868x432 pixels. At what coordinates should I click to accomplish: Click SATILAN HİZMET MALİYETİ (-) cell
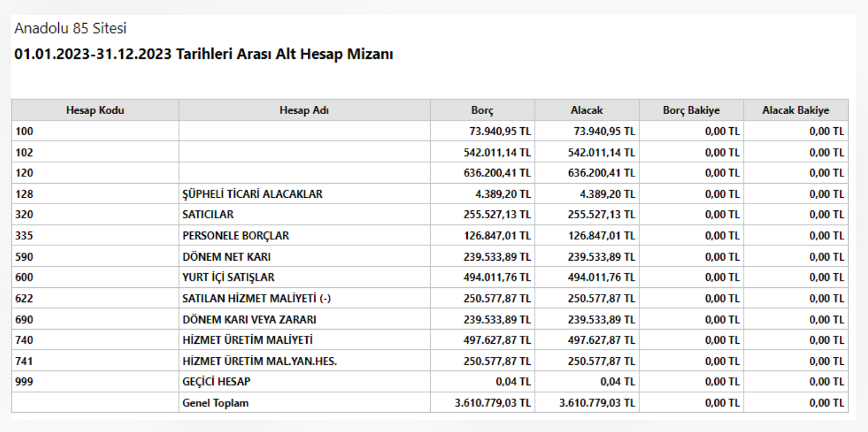[x=304, y=299]
